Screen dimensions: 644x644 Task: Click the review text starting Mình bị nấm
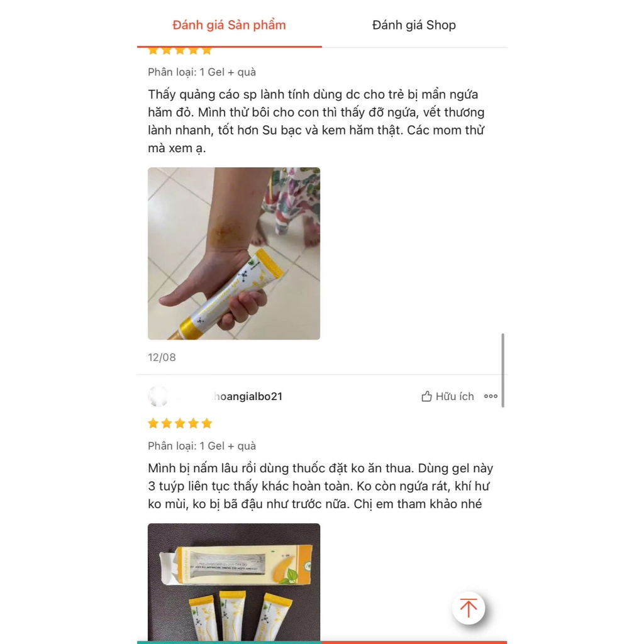[320, 486]
